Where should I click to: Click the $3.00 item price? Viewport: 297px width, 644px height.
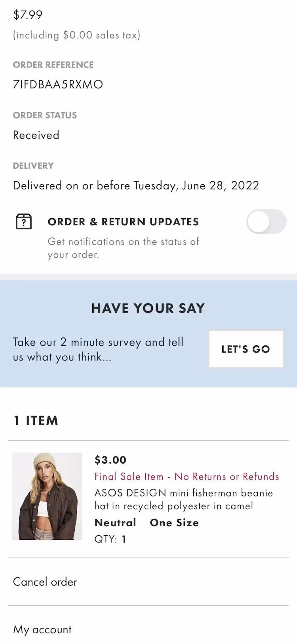pyautogui.click(x=110, y=460)
